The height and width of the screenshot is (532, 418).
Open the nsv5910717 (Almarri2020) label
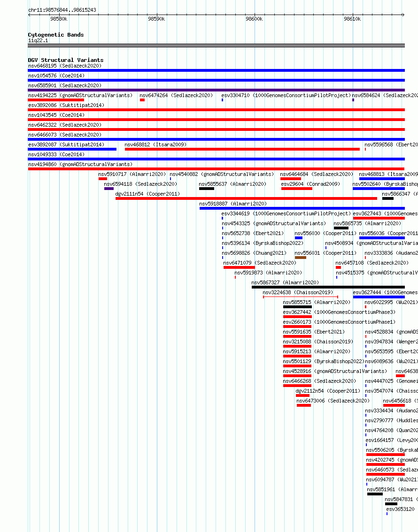(132, 174)
